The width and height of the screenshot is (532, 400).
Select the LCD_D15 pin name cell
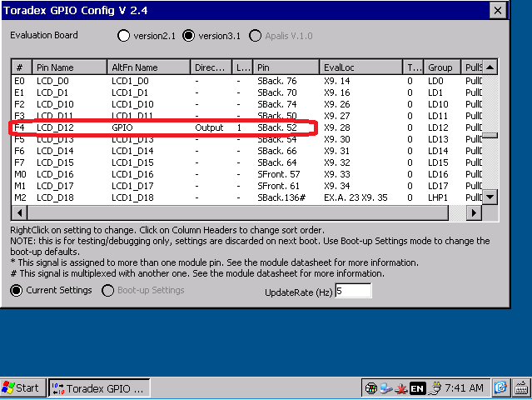[55, 162]
